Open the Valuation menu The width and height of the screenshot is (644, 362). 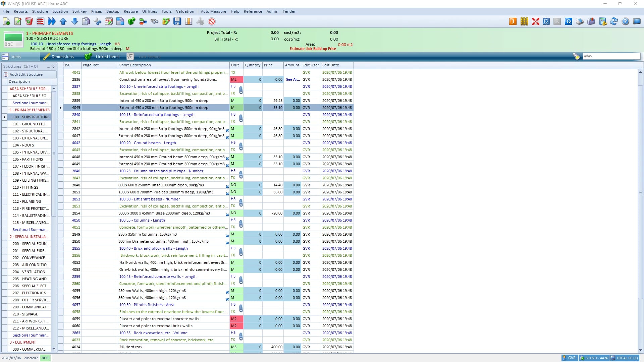[185, 11]
